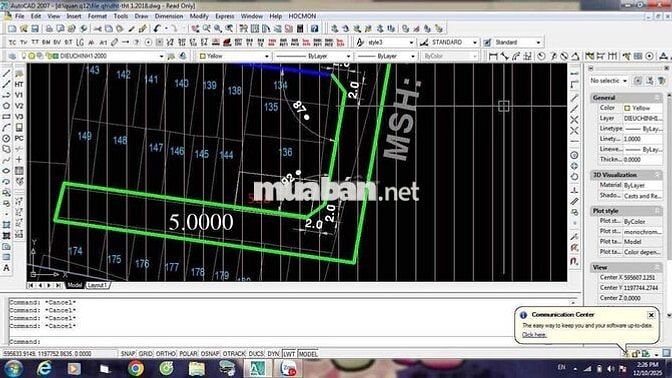
Task: Toggle OSNAP in status bar
Action: [210, 354]
